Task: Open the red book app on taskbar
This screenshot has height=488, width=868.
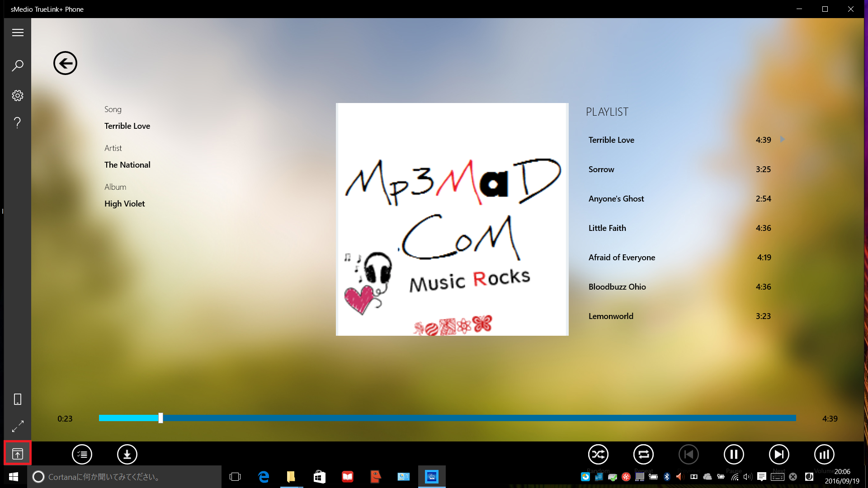Action: [348, 477]
